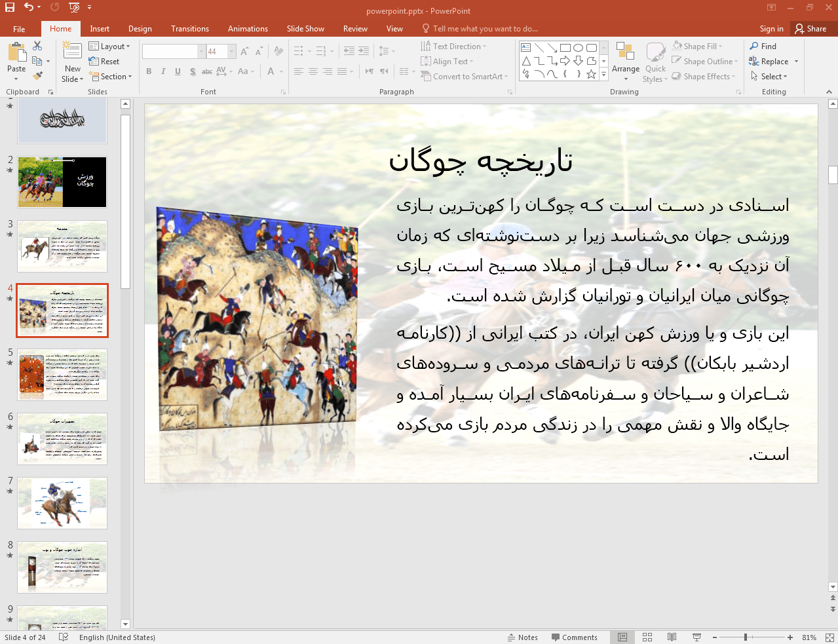This screenshot has width=838, height=644.
Task: Pick the oval shape from shapes gallery
Action: tap(578, 48)
